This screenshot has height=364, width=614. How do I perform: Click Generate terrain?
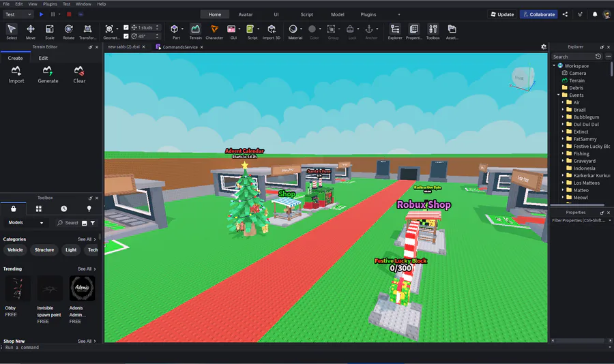point(48,75)
